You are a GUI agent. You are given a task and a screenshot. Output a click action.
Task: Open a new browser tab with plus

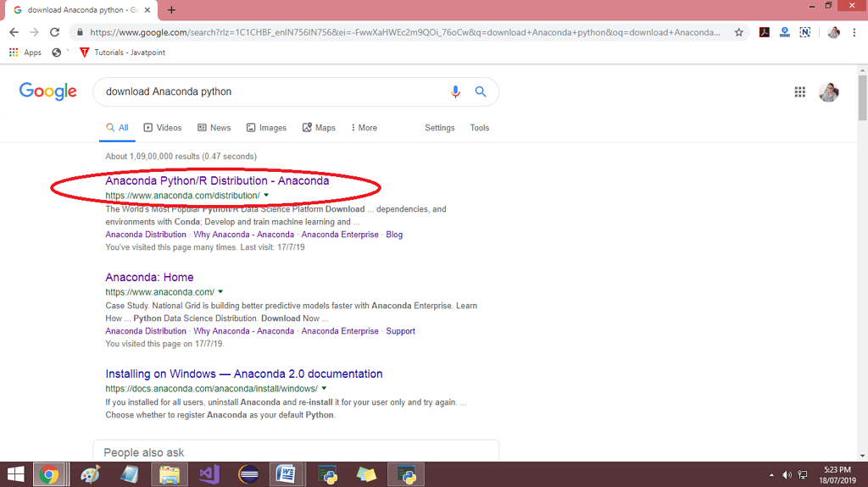(171, 10)
